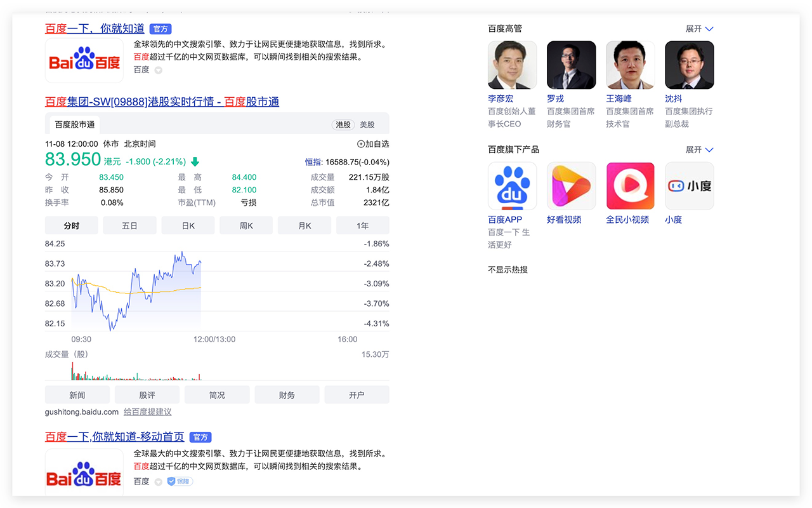Click the Baidu logo in the first result
This screenshot has width=812, height=508.
point(84,61)
